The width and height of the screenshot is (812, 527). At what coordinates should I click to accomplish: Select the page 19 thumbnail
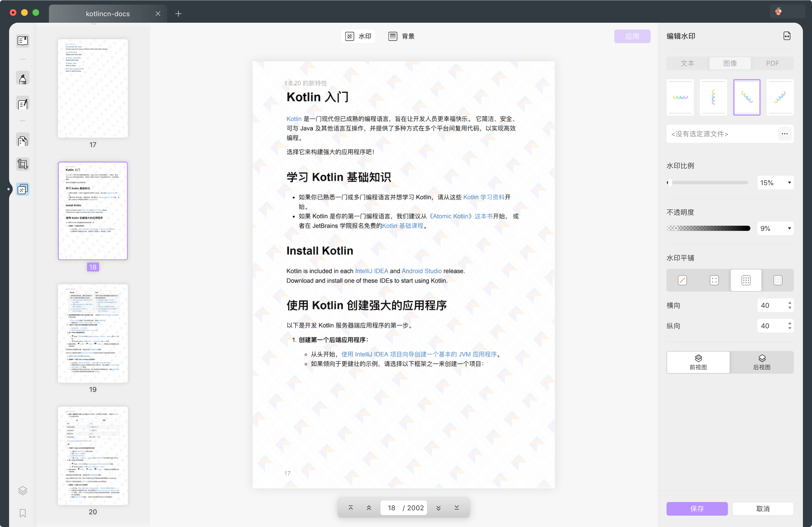[92, 333]
